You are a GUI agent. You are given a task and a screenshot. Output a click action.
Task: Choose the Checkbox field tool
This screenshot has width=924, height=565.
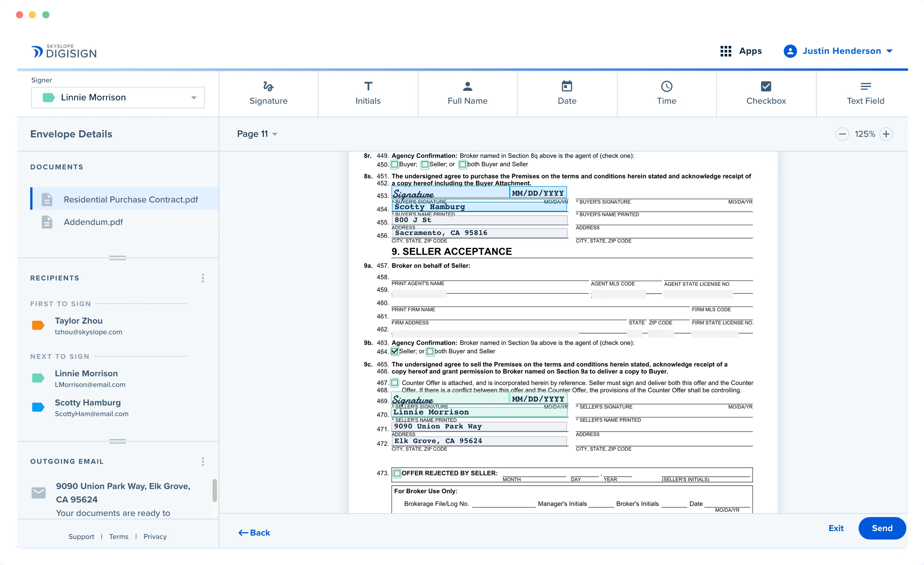click(766, 93)
